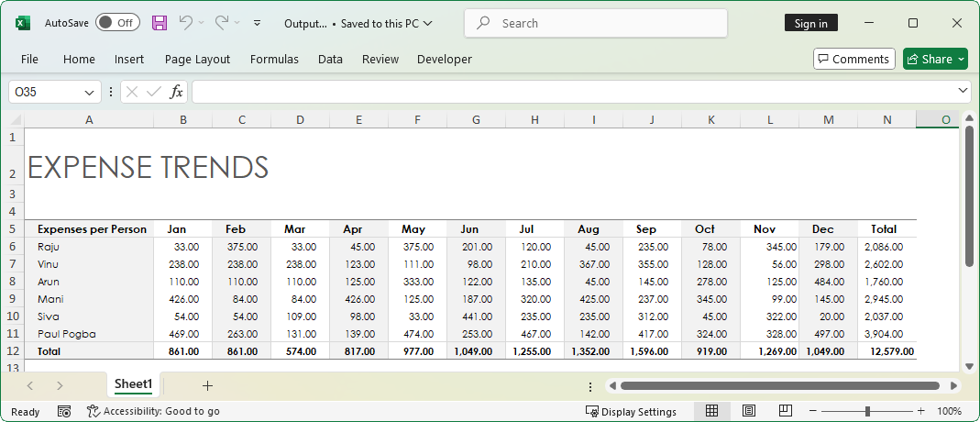The height and width of the screenshot is (422, 980).
Task: Click the Save icon in title bar
Action: [160, 23]
